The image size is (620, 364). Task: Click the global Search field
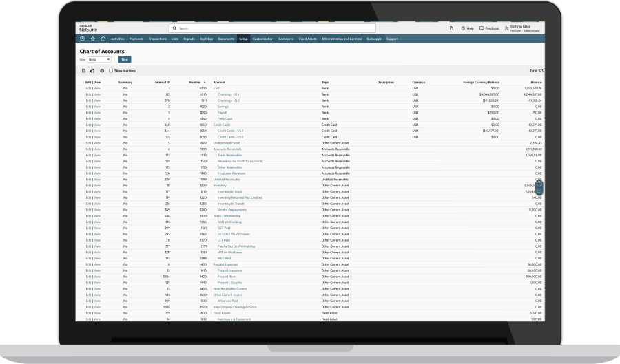point(276,28)
